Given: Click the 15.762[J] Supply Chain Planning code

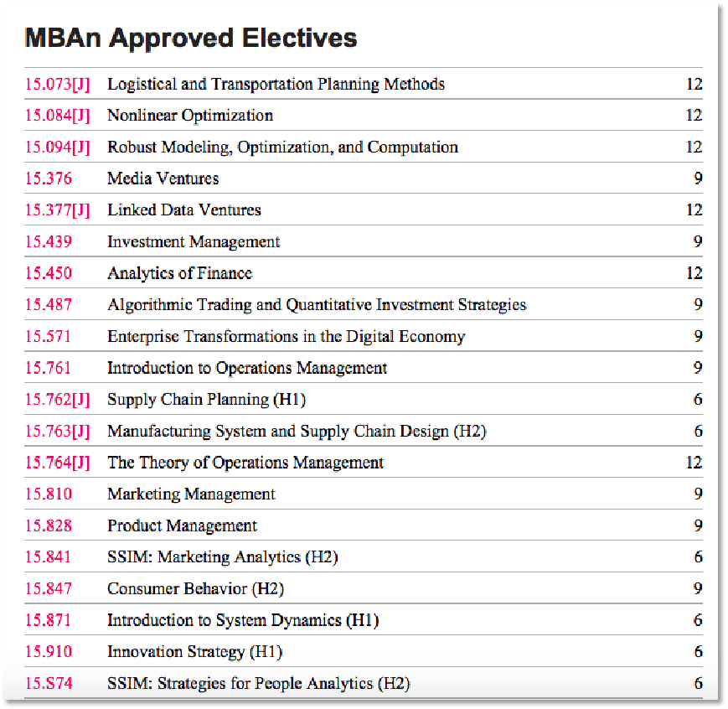Looking at the screenshot, I should pyautogui.click(x=57, y=400).
